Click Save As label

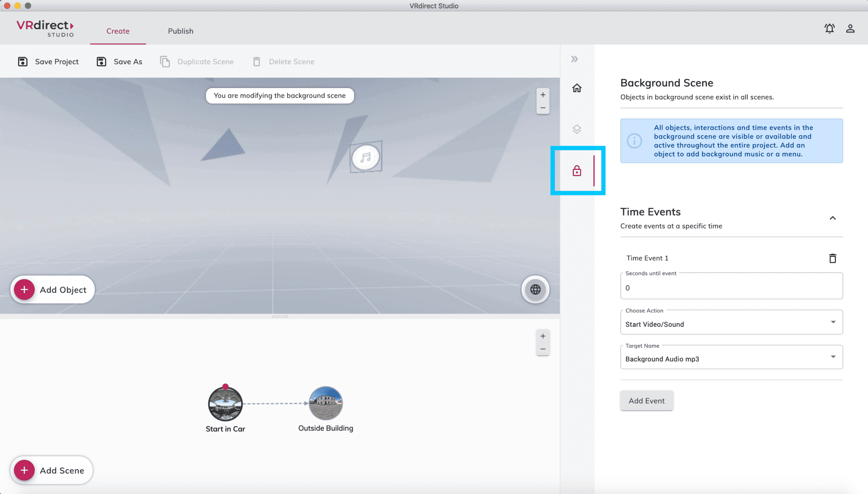(x=128, y=62)
